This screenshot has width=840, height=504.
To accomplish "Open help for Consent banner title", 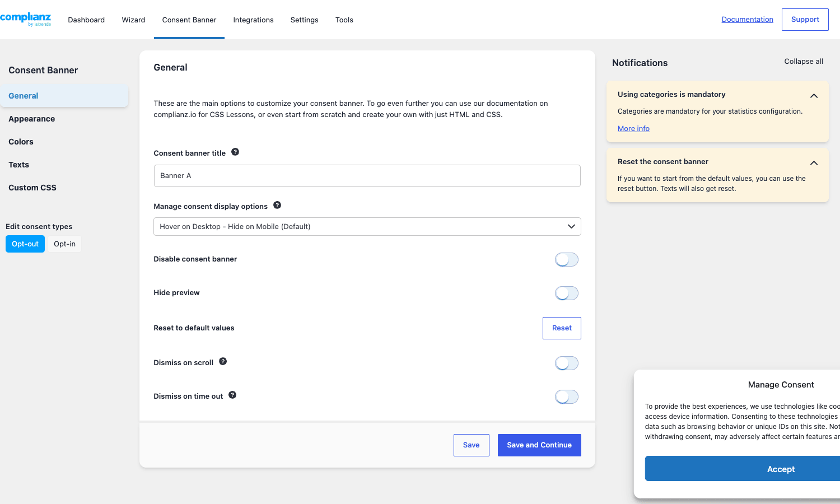I will (235, 152).
